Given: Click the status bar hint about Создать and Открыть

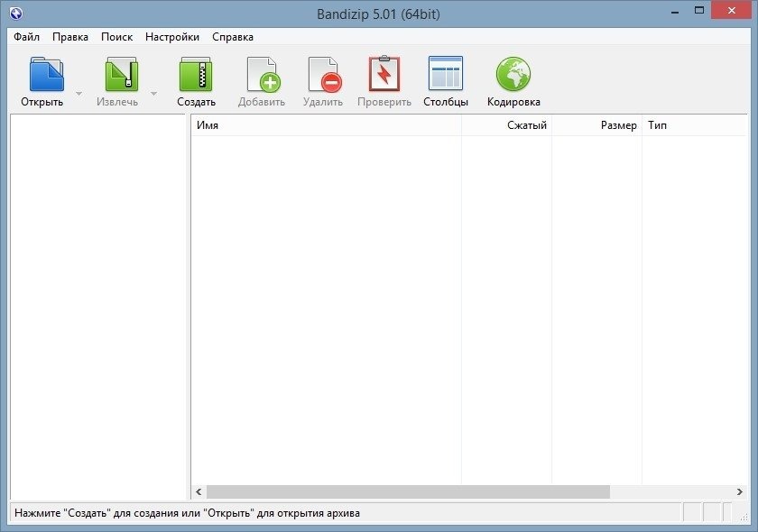Looking at the screenshot, I should pos(187,513).
